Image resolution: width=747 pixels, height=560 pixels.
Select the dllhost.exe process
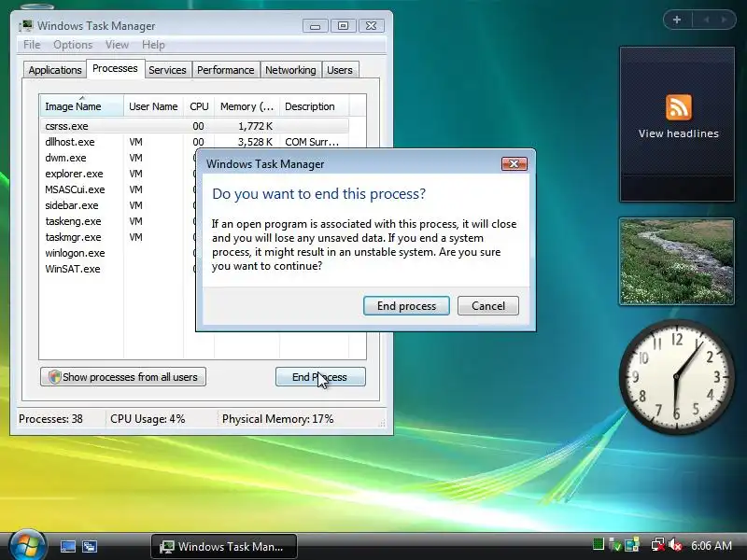coord(69,142)
